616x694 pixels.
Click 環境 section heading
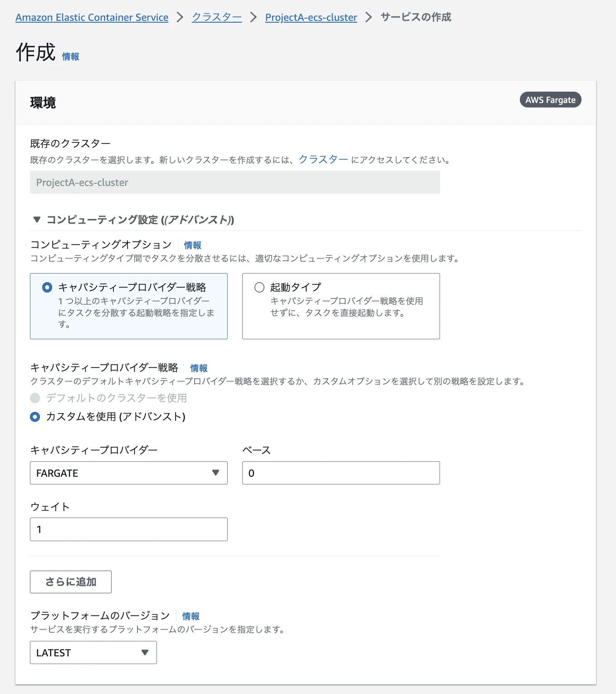pyautogui.click(x=43, y=103)
